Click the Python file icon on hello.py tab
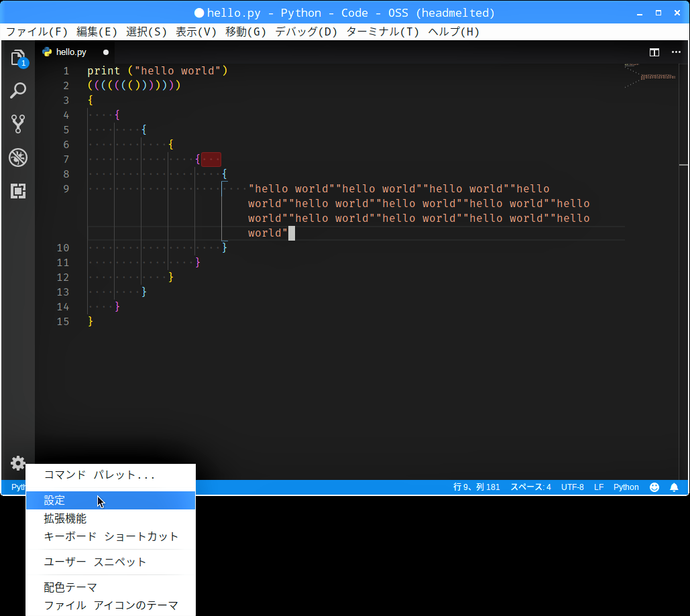The image size is (690, 616). click(x=47, y=52)
